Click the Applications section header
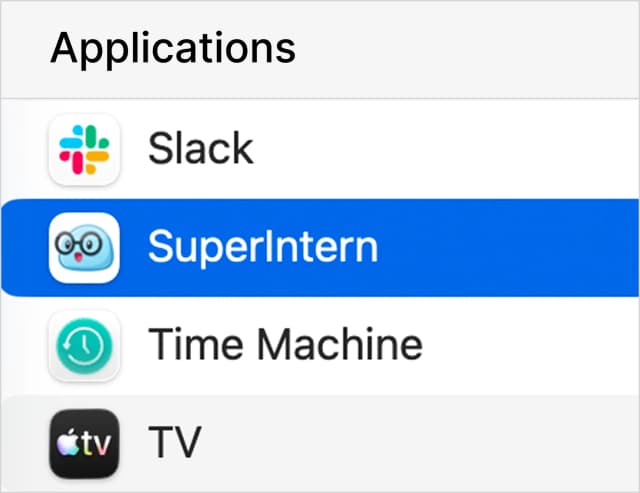640x493 pixels. coord(173,48)
